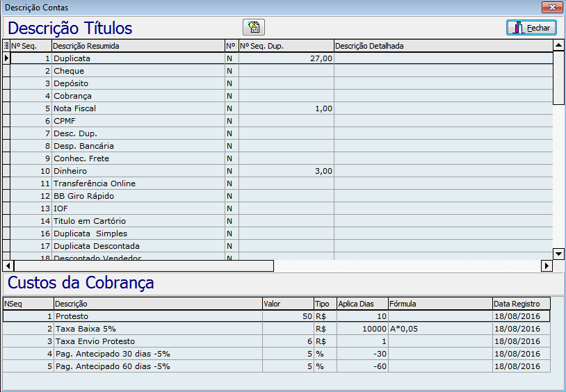Click the horizontal scrollbar right arrow
Screen dimensions: 566x392
click(547, 266)
